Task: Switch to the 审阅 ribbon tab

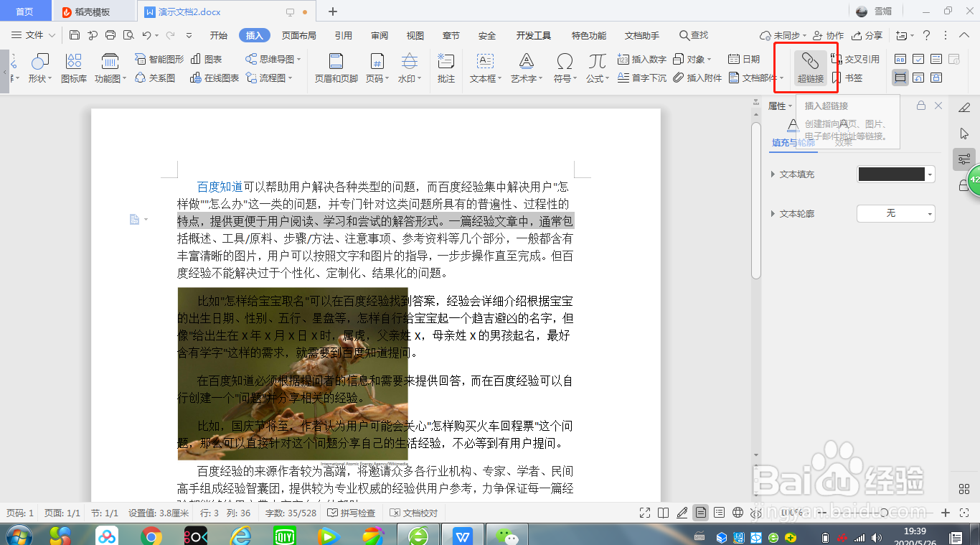Action: [380, 35]
